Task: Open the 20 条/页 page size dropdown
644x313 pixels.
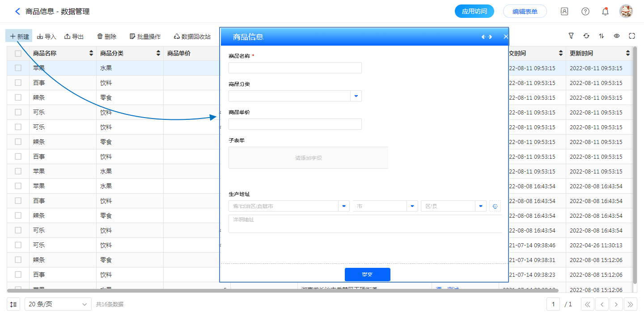Action: (58, 304)
